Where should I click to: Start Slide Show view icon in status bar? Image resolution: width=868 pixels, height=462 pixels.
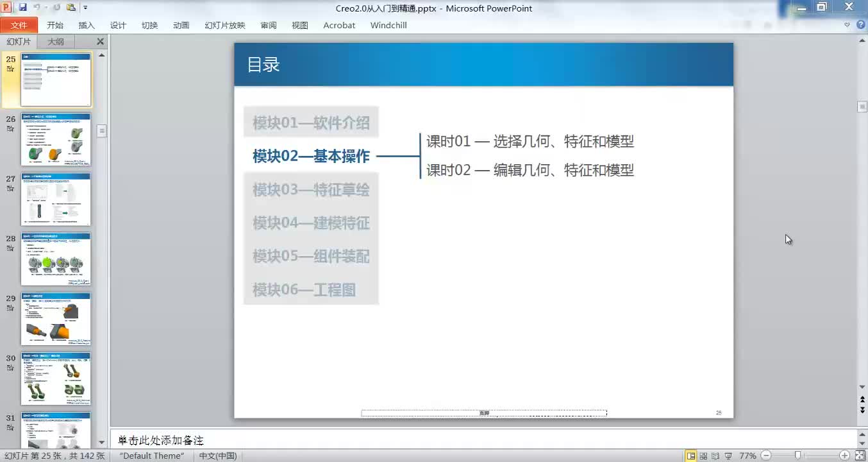point(728,456)
